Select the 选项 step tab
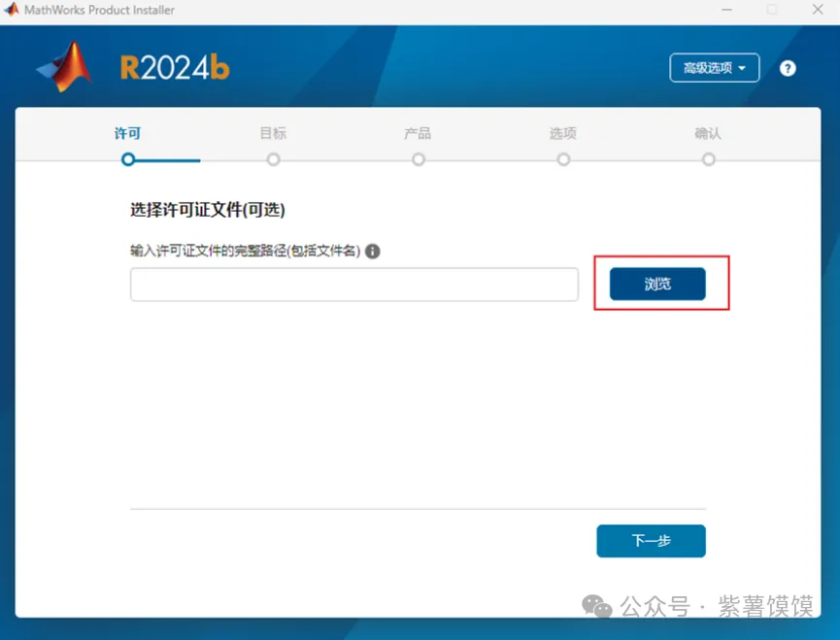840x640 pixels. (x=563, y=133)
